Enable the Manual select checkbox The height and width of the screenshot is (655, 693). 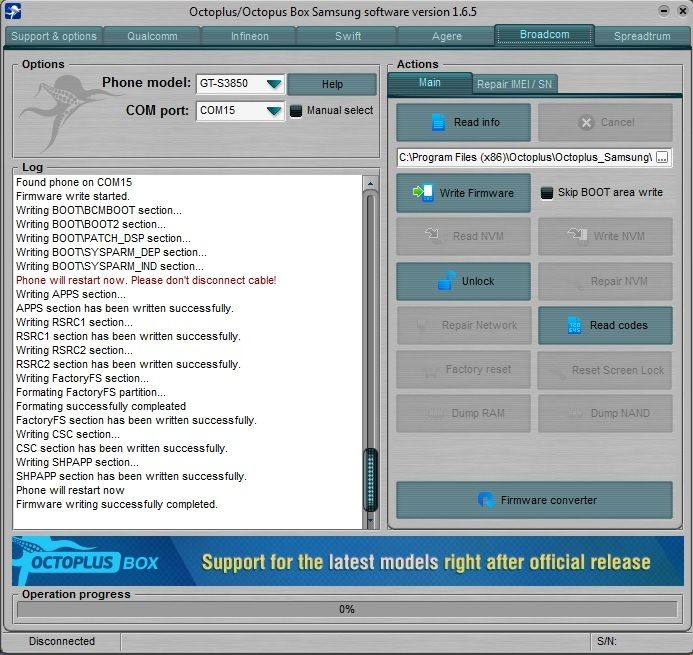pos(296,111)
